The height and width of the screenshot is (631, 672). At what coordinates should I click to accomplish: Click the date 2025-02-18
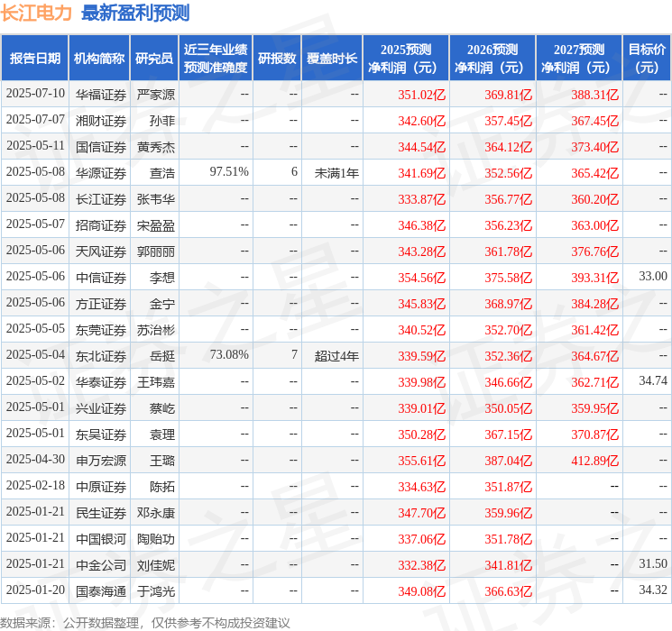point(35,485)
